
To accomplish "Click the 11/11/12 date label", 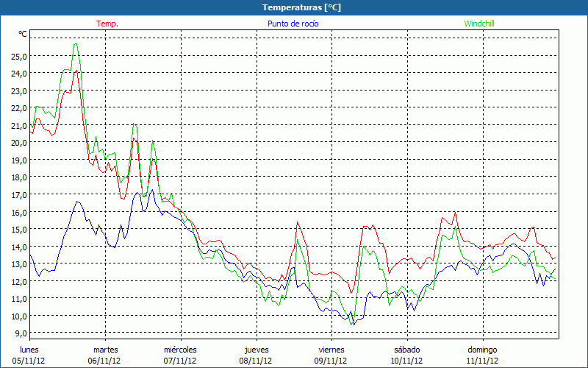I will pos(482,361).
